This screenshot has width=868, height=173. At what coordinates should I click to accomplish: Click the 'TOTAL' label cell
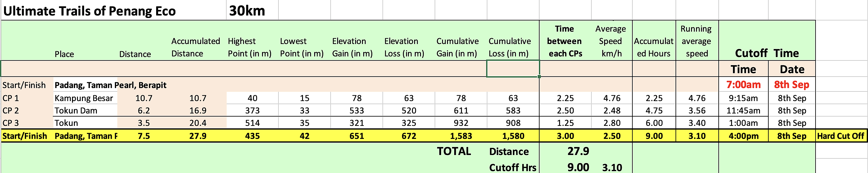pyautogui.click(x=454, y=151)
